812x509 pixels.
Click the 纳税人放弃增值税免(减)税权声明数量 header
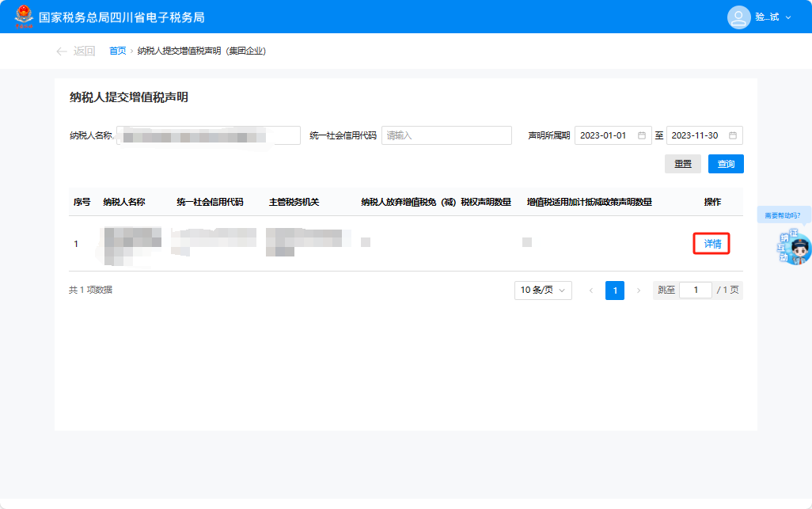436,202
